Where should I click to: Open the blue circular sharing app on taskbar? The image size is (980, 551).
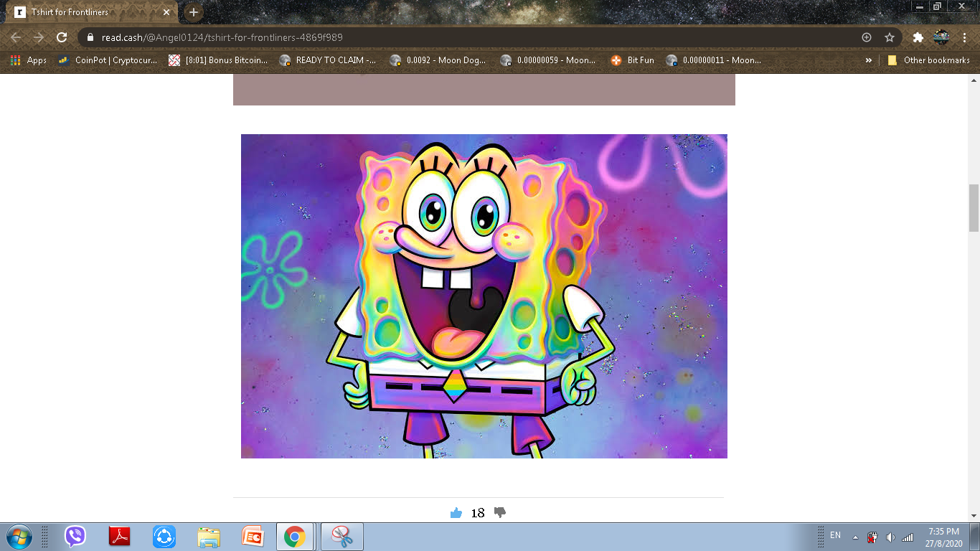164,537
